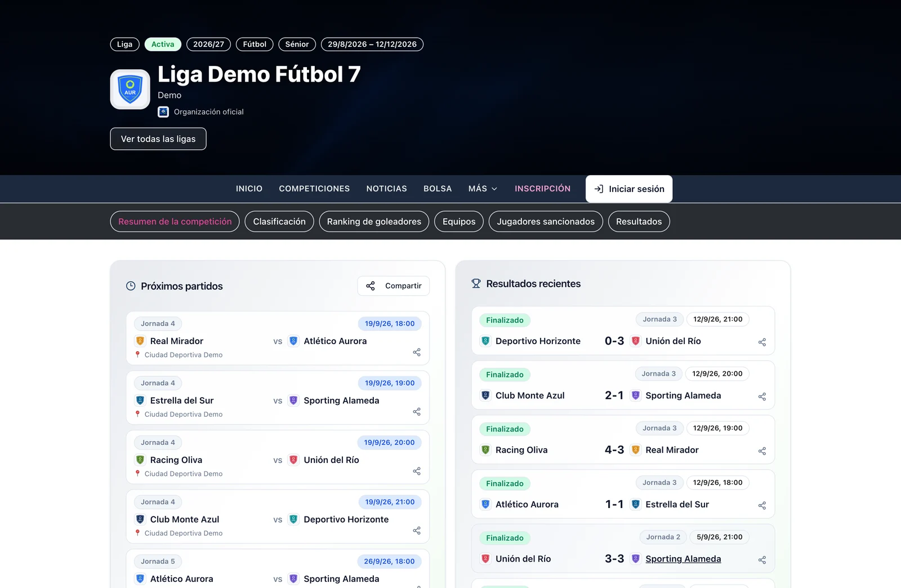Open the COMPETICIONES menu item
Image resolution: width=901 pixels, height=588 pixels.
(314, 189)
